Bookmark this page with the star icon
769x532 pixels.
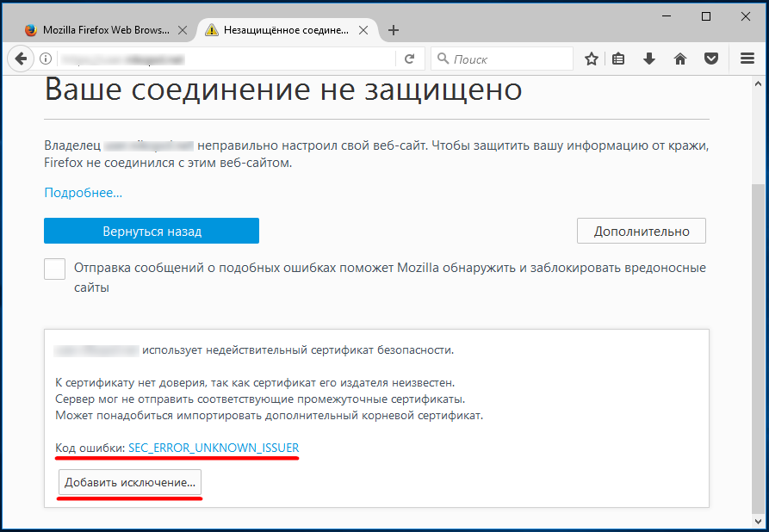pos(592,59)
